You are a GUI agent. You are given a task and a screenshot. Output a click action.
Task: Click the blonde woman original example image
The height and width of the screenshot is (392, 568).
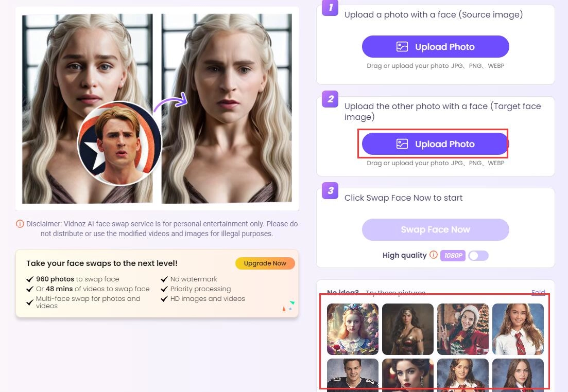[x=88, y=109]
